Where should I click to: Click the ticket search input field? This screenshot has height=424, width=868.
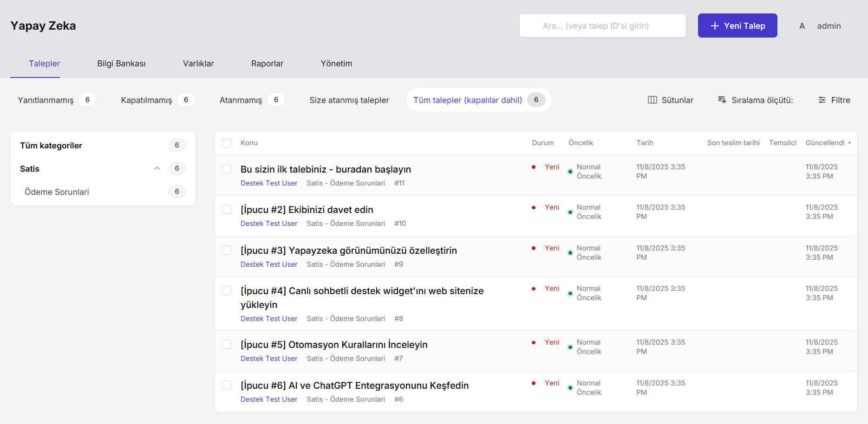[602, 26]
